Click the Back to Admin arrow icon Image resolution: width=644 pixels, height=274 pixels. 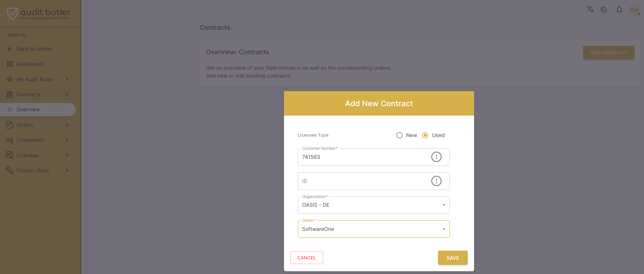pos(10,49)
